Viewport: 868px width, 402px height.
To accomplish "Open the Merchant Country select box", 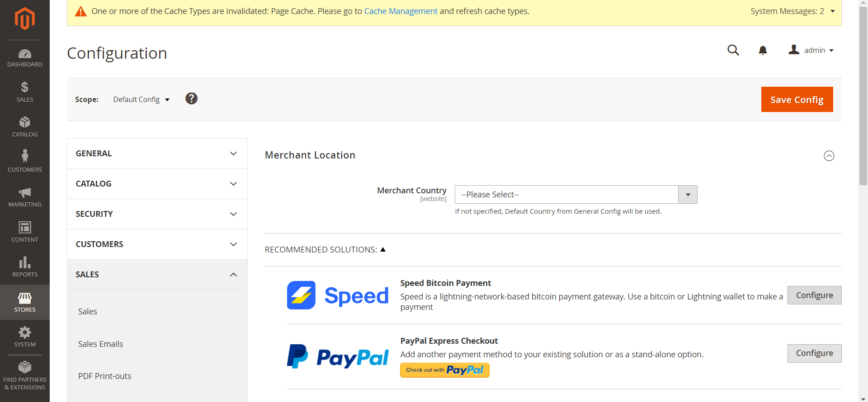I will pos(576,195).
